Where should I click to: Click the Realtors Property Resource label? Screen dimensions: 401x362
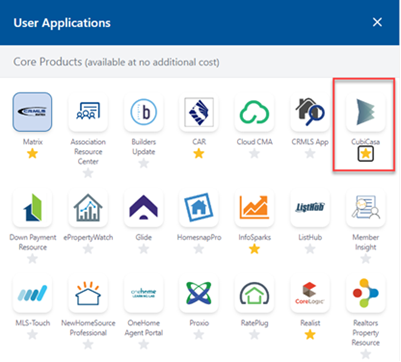click(366, 333)
